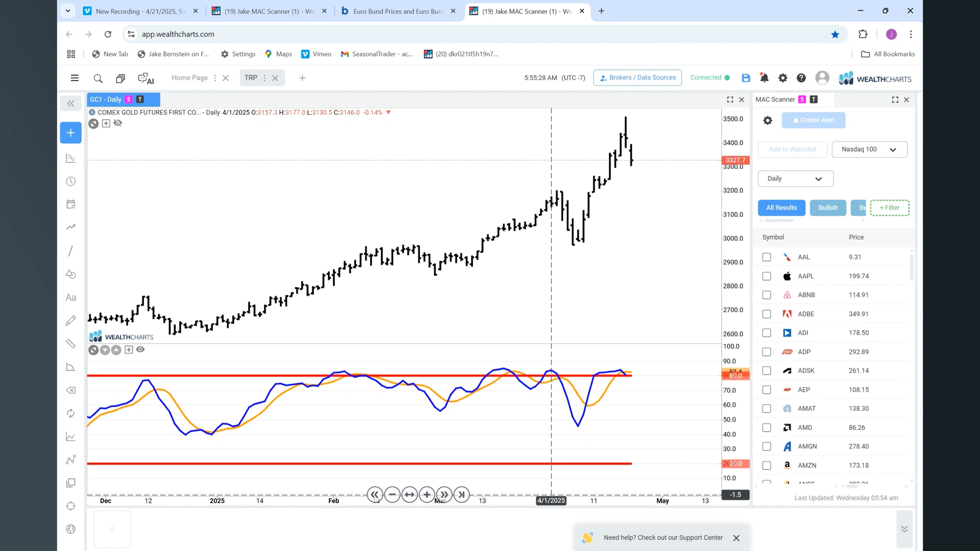Image resolution: width=980 pixels, height=551 pixels.
Task: Click the save layout disk icon
Action: click(x=746, y=78)
